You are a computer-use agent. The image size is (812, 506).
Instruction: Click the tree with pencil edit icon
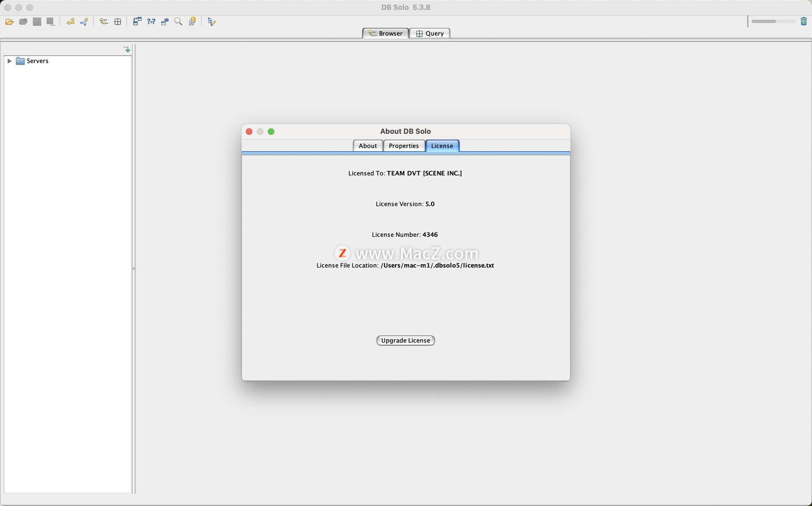coord(212,22)
